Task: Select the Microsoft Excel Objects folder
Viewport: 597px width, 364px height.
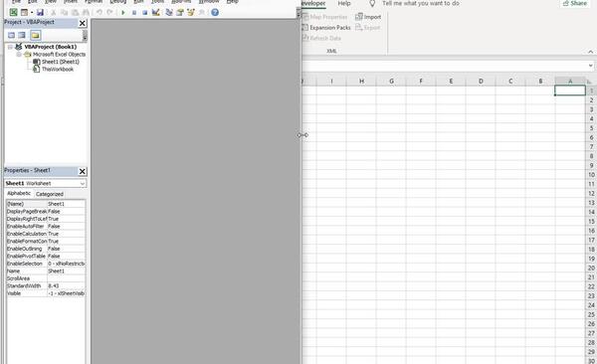Action: tap(59, 55)
